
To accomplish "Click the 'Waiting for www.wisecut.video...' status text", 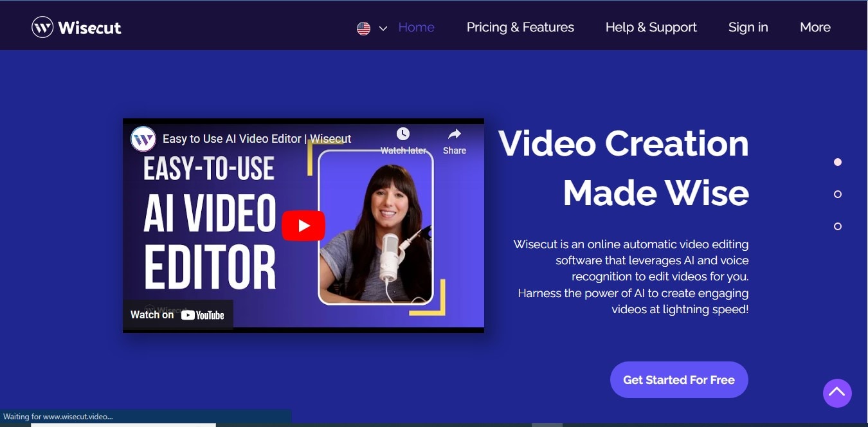I will (x=57, y=417).
